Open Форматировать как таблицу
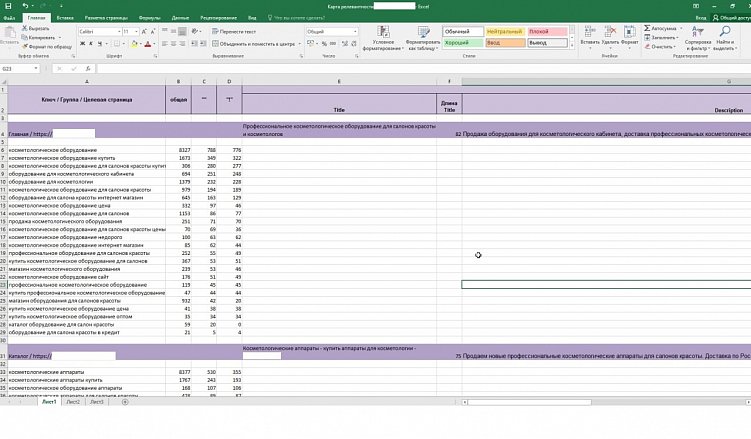The width and height of the screenshot is (751, 439). (x=424, y=39)
